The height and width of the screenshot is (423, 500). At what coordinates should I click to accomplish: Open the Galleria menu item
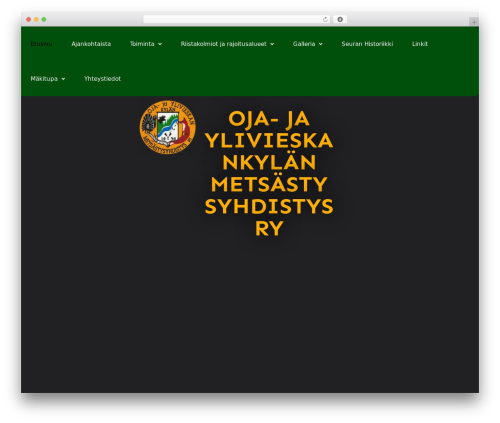coord(304,44)
